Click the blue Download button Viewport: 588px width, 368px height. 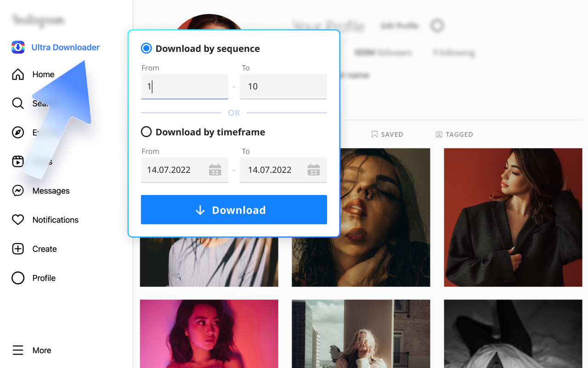(234, 209)
